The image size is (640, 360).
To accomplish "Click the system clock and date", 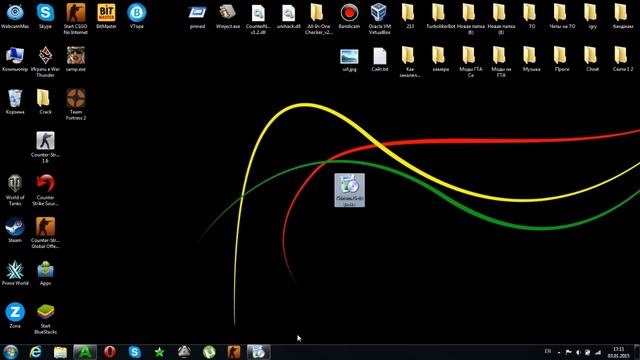I will point(618,352).
